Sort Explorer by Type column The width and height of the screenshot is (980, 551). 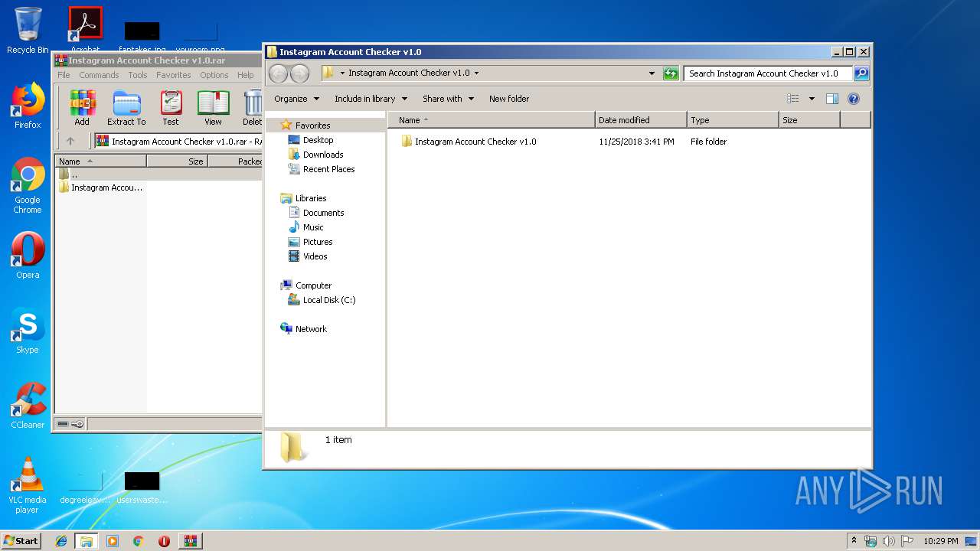[733, 120]
